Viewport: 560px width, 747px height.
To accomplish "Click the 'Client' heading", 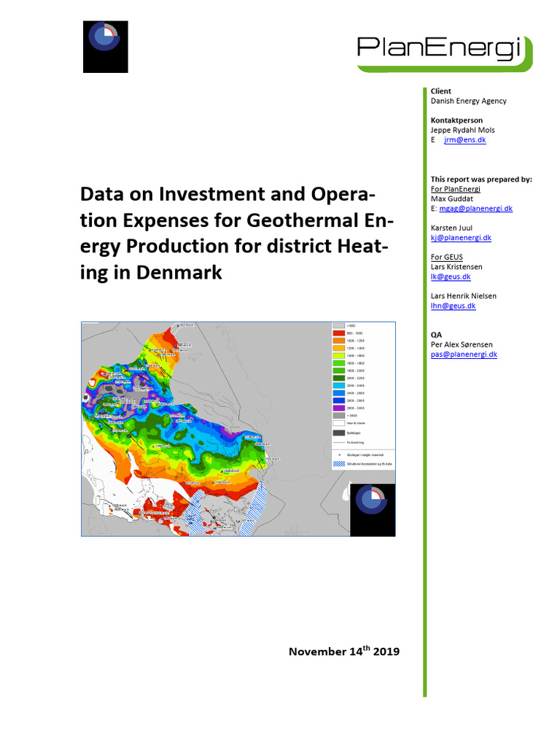I will [x=440, y=91].
